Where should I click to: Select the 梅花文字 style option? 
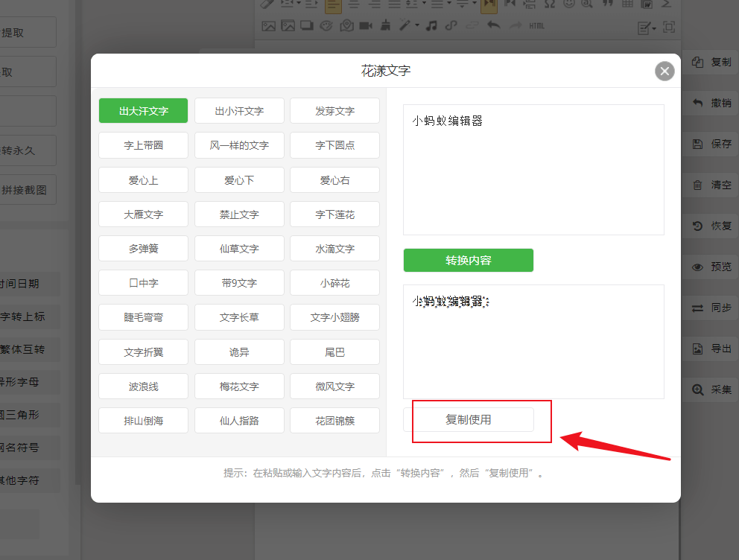click(x=239, y=386)
